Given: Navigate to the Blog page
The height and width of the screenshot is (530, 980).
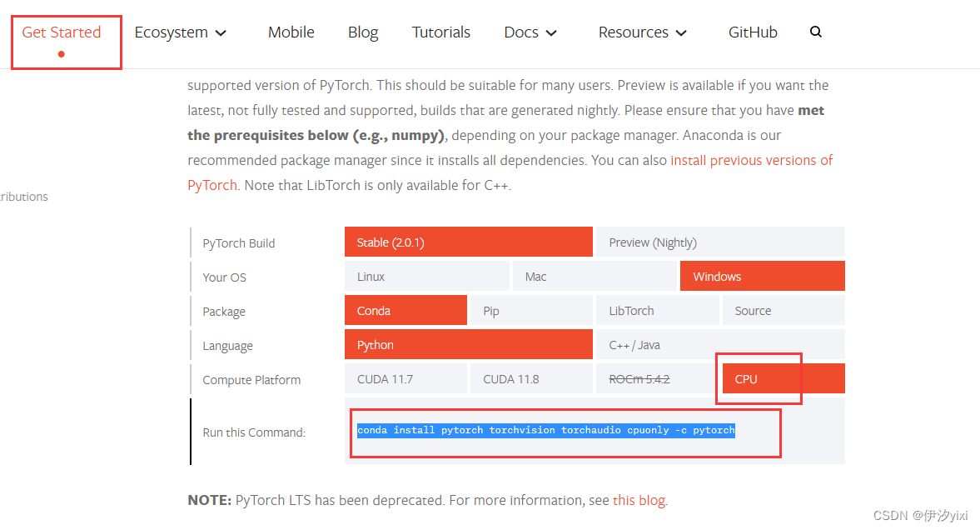Looking at the screenshot, I should click(363, 32).
